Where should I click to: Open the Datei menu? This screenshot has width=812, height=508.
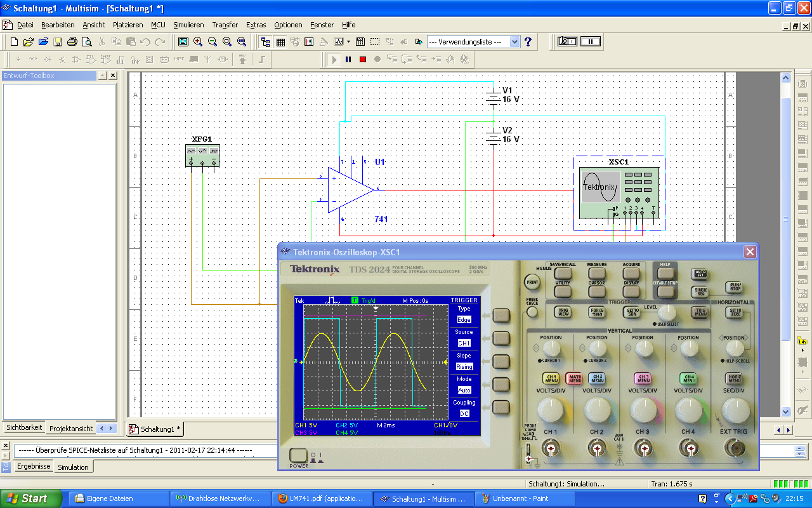click(x=25, y=25)
